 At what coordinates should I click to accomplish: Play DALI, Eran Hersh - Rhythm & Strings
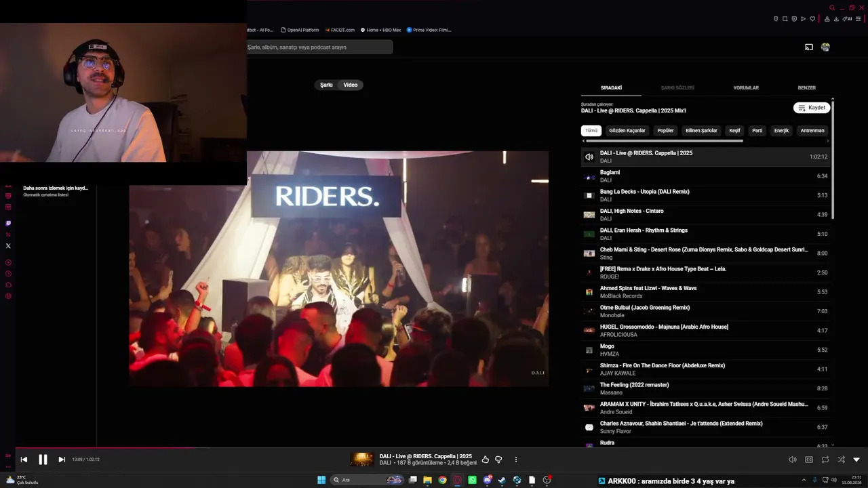coord(705,234)
